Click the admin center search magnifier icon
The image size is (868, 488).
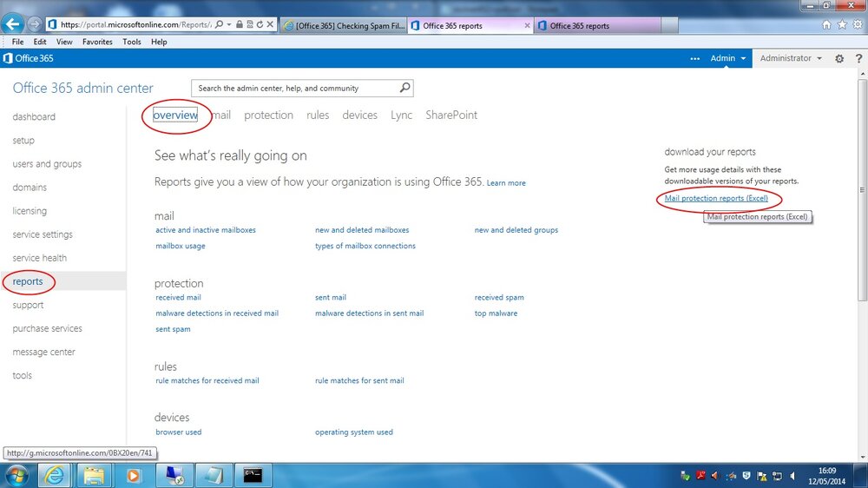pyautogui.click(x=404, y=88)
